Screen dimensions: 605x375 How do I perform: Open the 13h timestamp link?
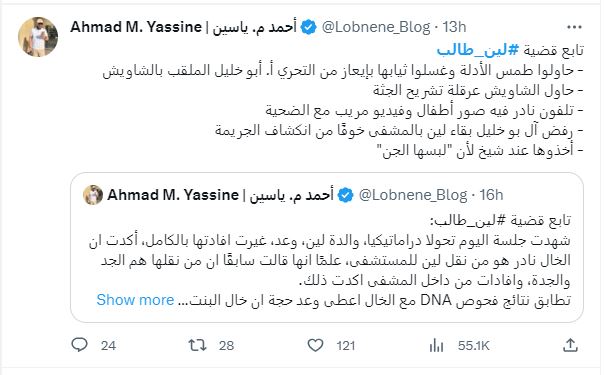coord(454,27)
